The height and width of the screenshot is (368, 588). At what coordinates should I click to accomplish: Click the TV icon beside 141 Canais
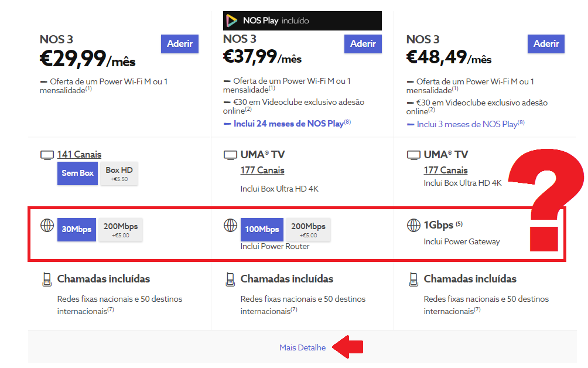click(x=46, y=155)
